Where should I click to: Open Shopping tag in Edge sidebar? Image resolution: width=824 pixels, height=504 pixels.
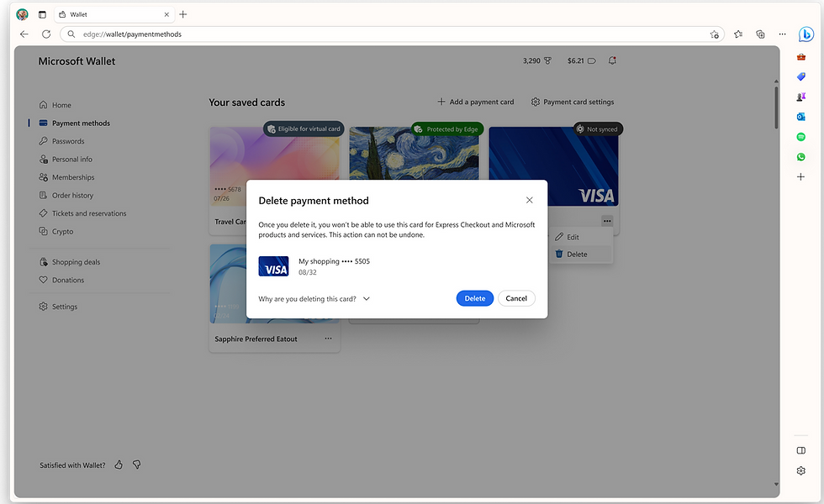(x=800, y=76)
